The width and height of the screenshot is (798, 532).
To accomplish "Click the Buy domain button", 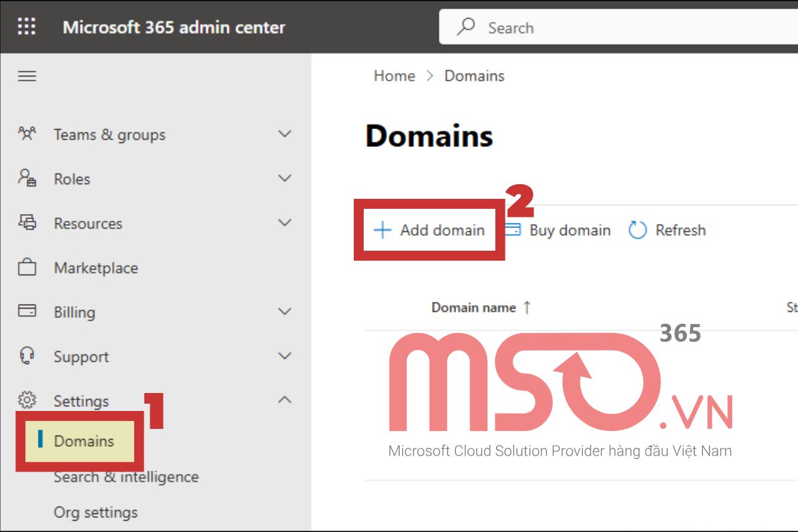I will [557, 230].
